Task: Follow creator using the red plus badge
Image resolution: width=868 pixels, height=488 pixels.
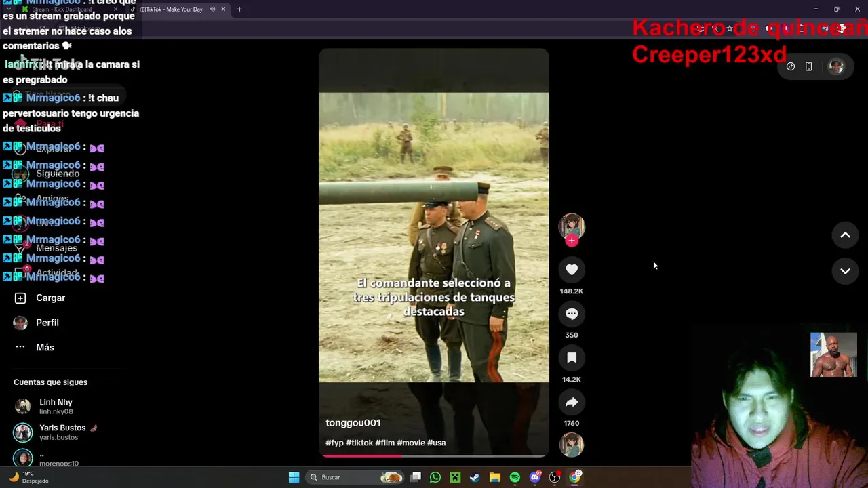Action: tap(572, 241)
